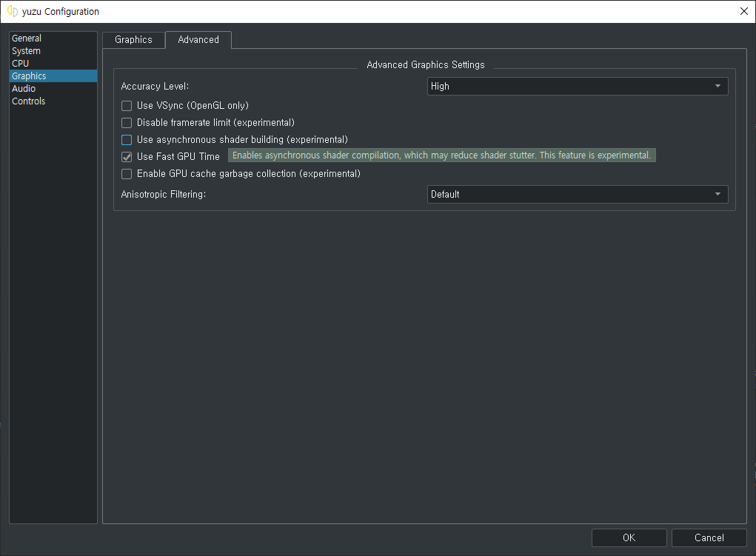
Task: Uncheck Use Fast GPU Time
Action: pos(127,157)
